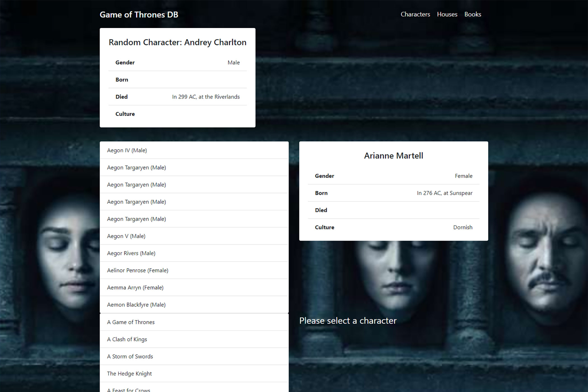This screenshot has height=392, width=588.
Task: Select The Hedge Knight book entry
Action: tap(194, 374)
